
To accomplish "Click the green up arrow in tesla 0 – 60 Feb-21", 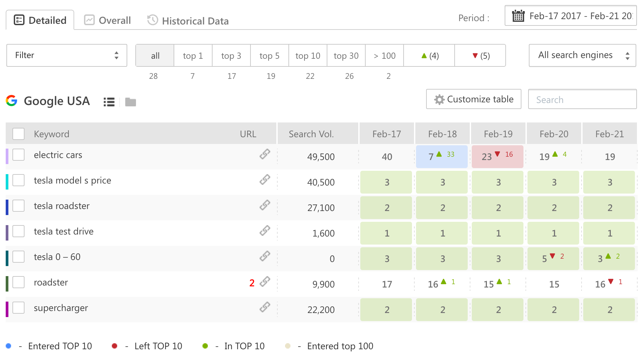I will 608,256.
